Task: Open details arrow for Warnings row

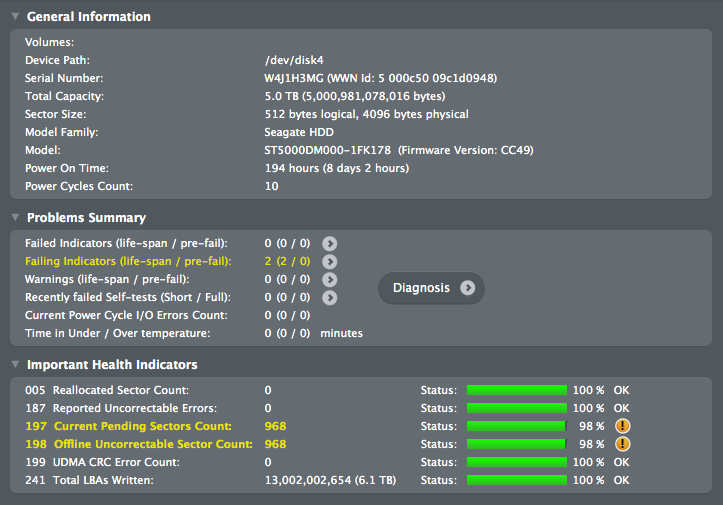Action: [x=329, y=279]
